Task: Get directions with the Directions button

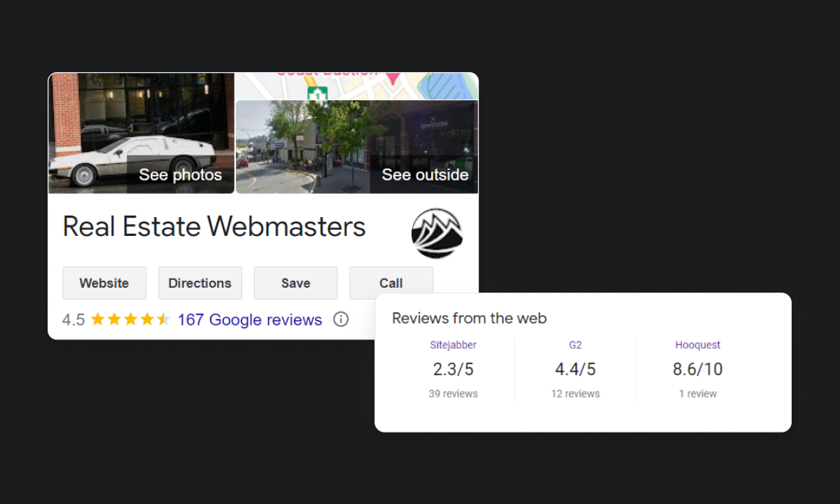Action: point(199,283)
